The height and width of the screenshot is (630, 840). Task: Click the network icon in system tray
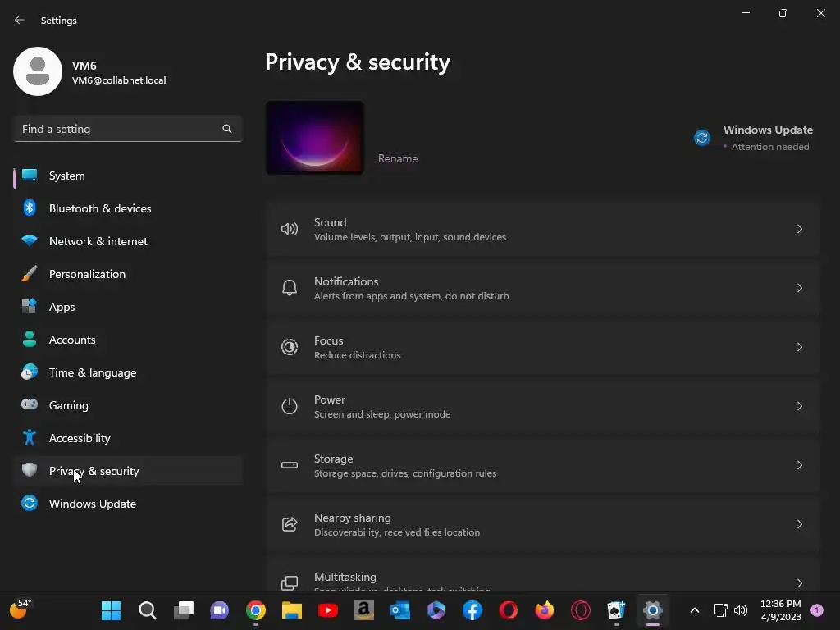pos(720,610)
